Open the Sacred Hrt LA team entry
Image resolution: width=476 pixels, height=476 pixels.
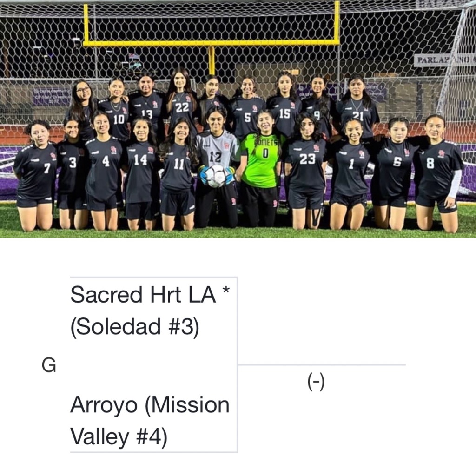coord(150,310)
